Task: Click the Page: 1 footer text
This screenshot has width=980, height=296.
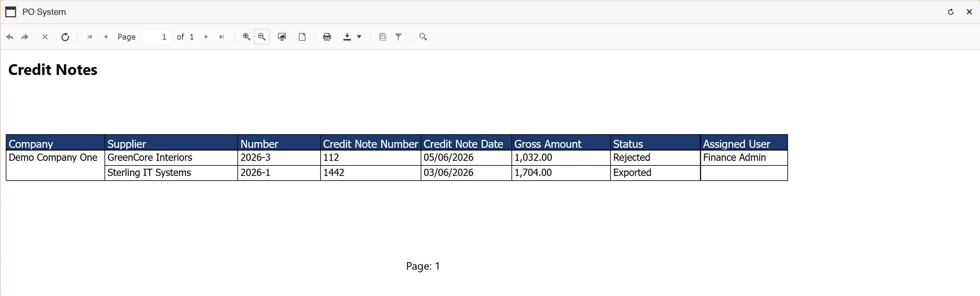Action: (x=423, y=266)
